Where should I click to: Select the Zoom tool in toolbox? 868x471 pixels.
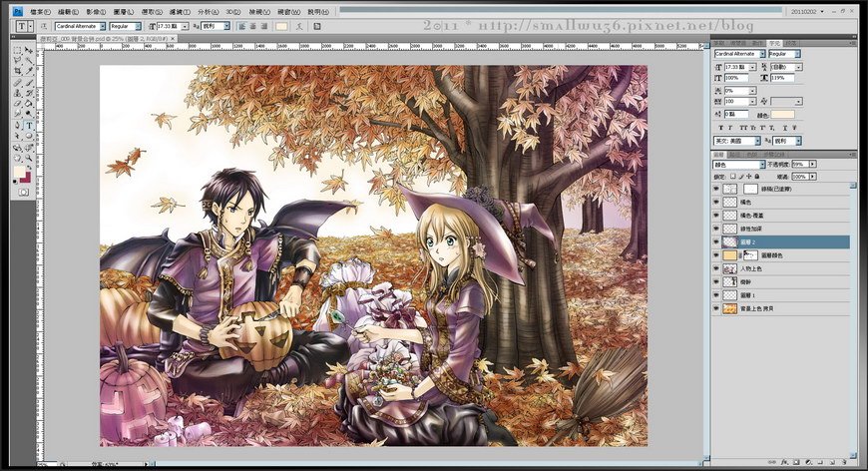29,158
